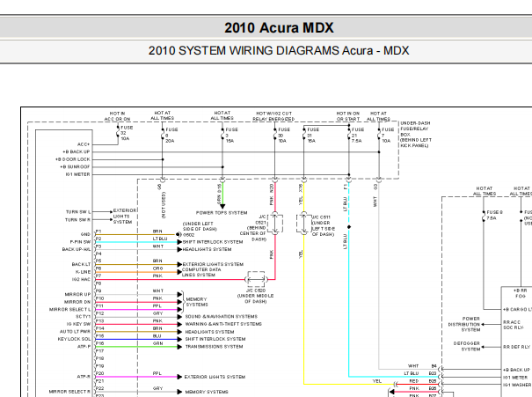Viewport: 532px width, 397px height.
Task: Click the G502 ground point label
Action: (189, 235)
